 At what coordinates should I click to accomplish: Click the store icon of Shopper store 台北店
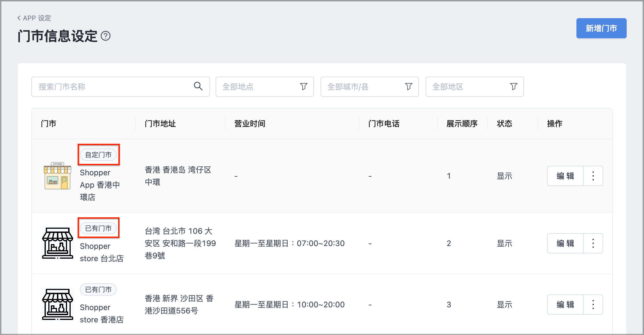coord(58,243)
